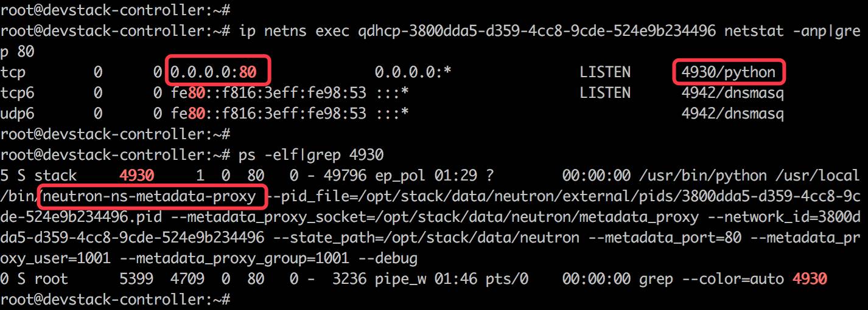
Task: Click the red 4930 PID after stack
Action: 137,176
